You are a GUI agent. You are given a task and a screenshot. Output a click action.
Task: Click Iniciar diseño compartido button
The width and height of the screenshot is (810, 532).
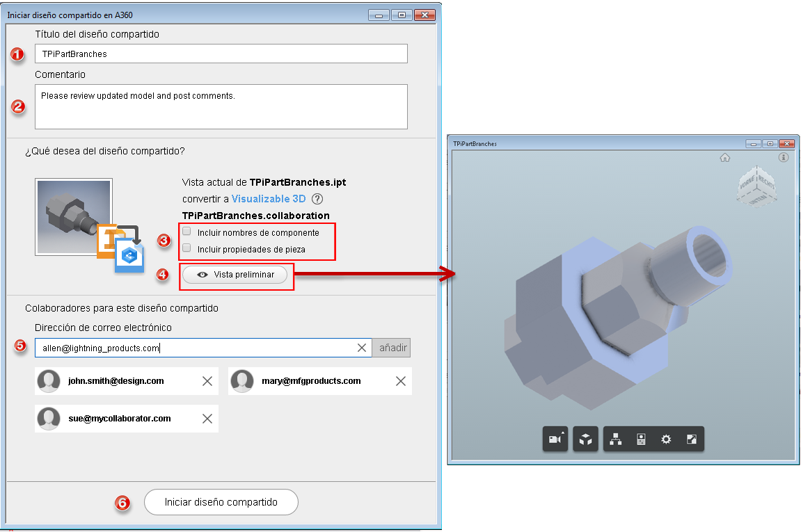coord(221,502)
